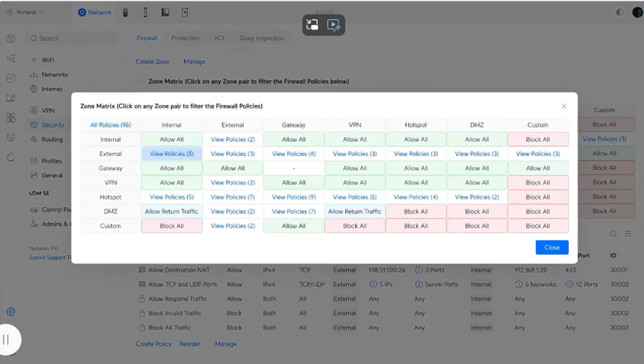
Task: Click the picture-in-picture swap icon
Action: 312,25
